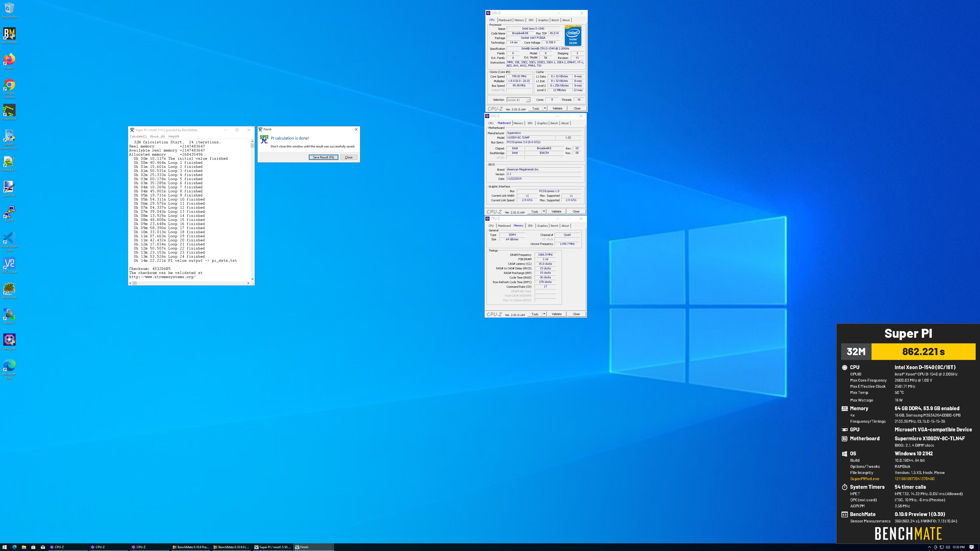Open Edge from the taskbar
The width and height of the screenshot is (980, 551).
coord(15,547)
